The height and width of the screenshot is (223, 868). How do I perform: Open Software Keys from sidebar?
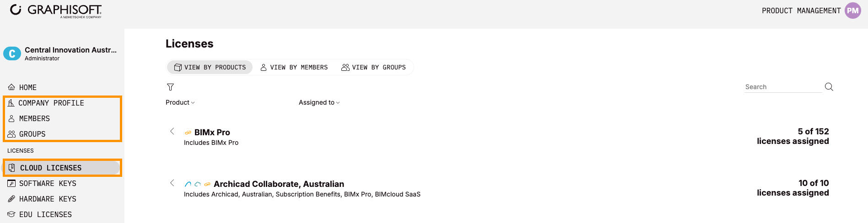pos(48,183)
